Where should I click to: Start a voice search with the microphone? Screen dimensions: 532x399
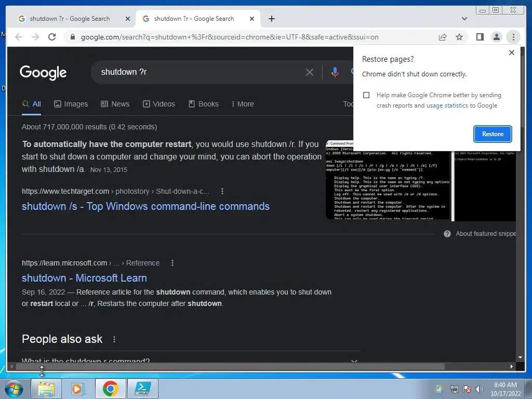coord(335,72)
